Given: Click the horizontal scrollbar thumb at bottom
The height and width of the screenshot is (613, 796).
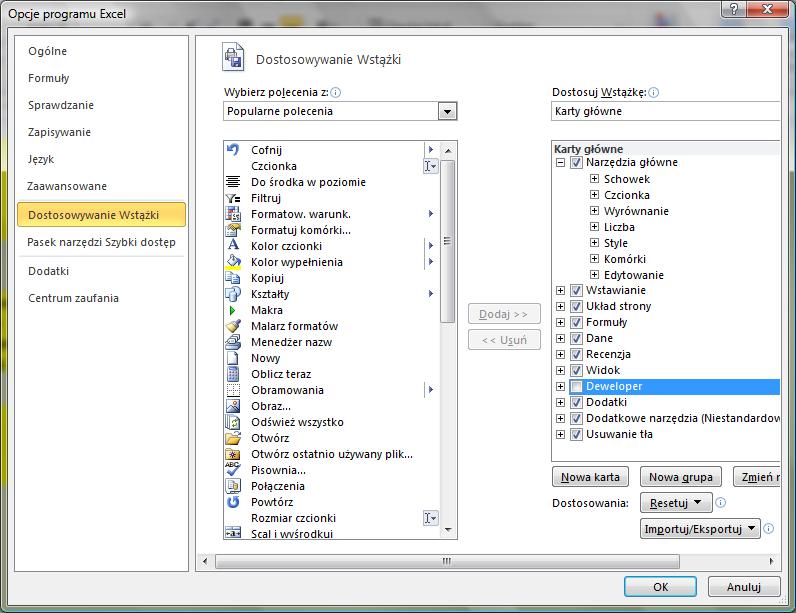Looking at the screenshot, I should pyautogui.click(x=447, y=561).
